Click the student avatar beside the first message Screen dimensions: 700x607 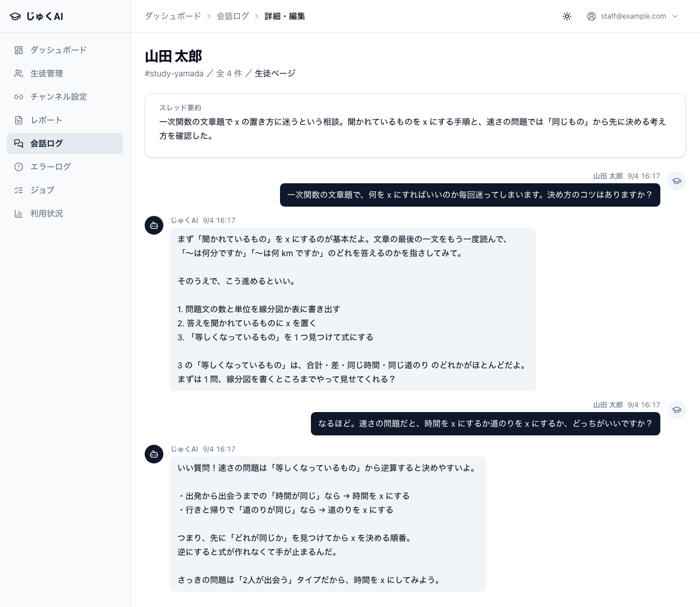pos(677,181)
